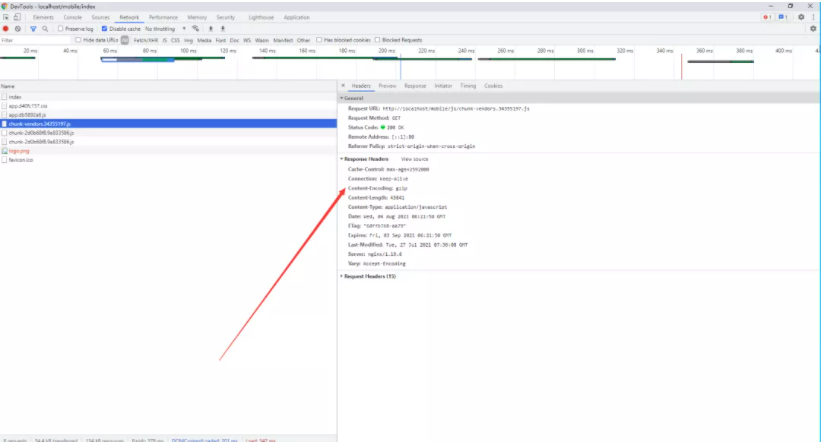The image size is (823, 448).
Task: Check Hide data URLs
Action: tap(78, 40)
